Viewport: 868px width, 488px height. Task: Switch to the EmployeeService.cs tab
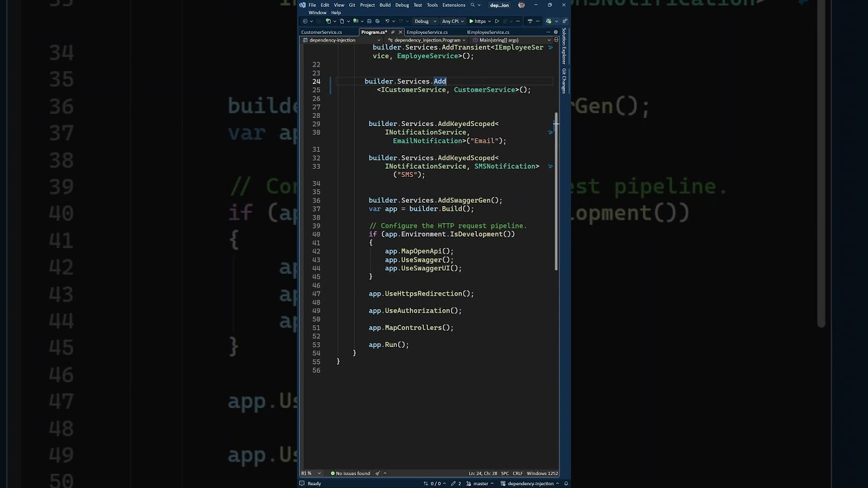[x=427, y=32]
